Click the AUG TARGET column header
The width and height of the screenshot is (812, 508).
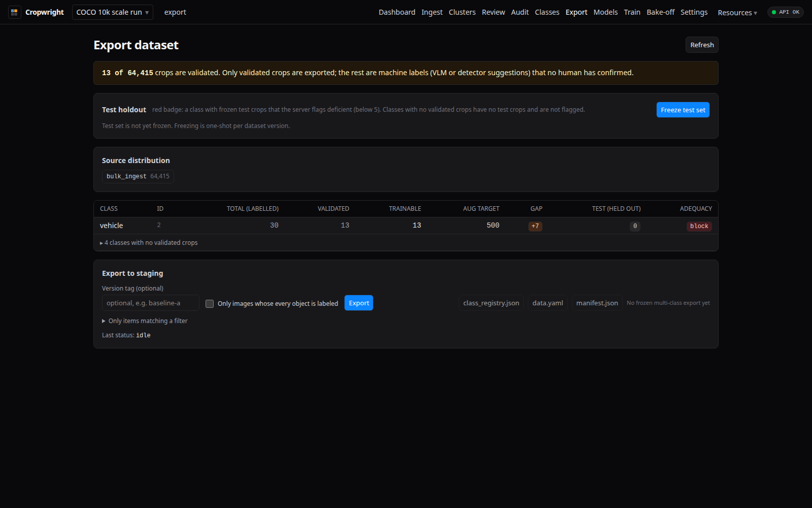pyautogui.click(x=481, y=209)
